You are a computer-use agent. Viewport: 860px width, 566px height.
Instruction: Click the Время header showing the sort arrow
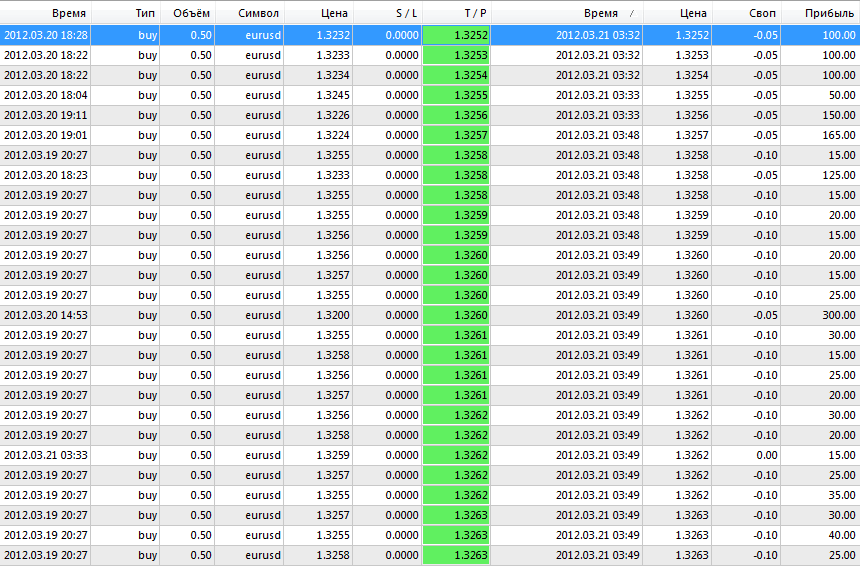click(567, 13)
